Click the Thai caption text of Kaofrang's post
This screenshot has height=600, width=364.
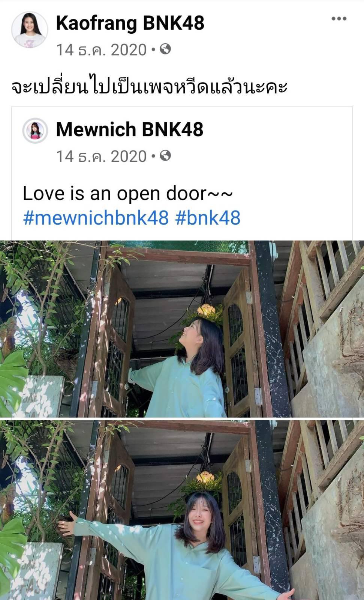(x=149, y=87)
